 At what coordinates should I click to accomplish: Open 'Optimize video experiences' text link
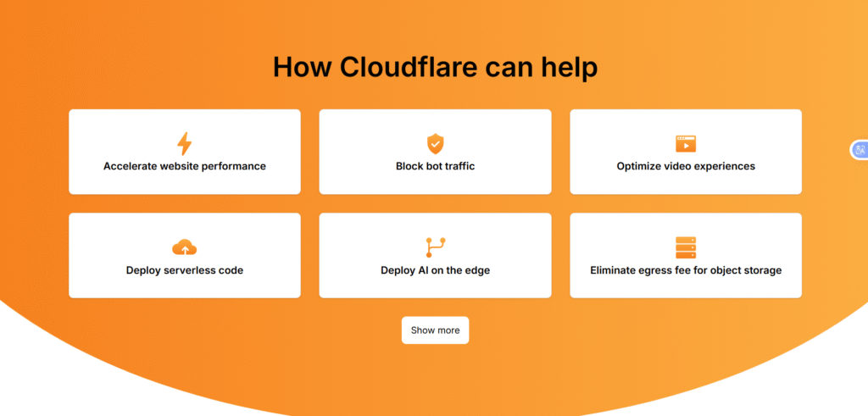[x=685, y=166]
